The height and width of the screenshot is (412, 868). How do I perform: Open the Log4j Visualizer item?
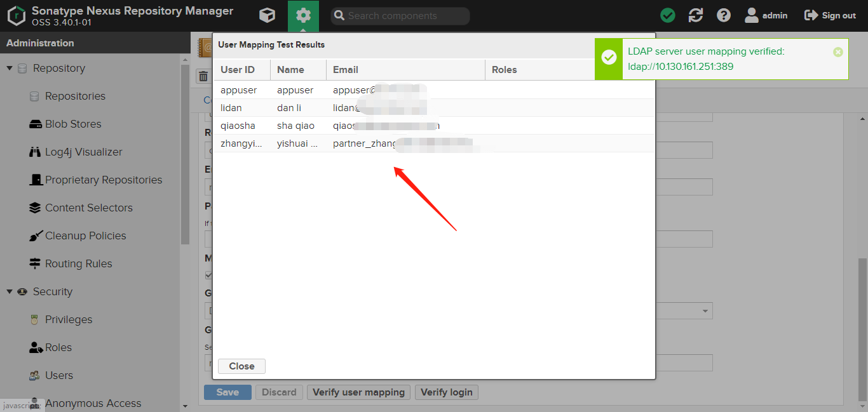[x=83, y=152]
